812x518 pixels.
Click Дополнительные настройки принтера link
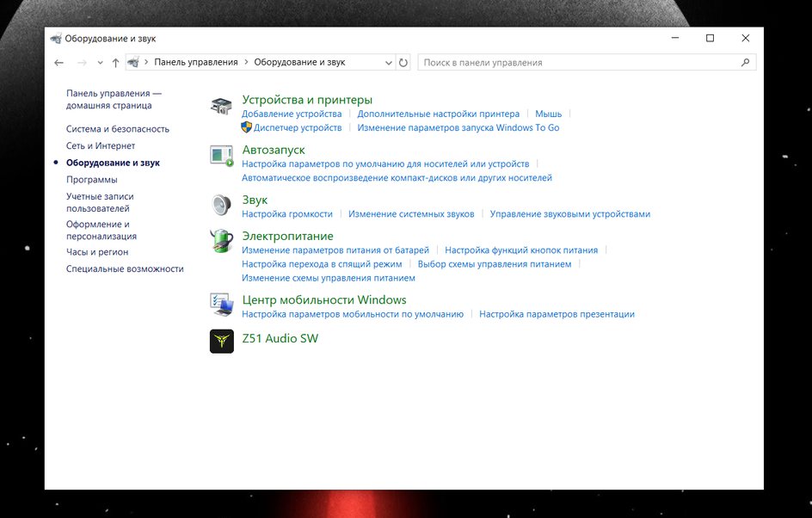click(438, 114)
